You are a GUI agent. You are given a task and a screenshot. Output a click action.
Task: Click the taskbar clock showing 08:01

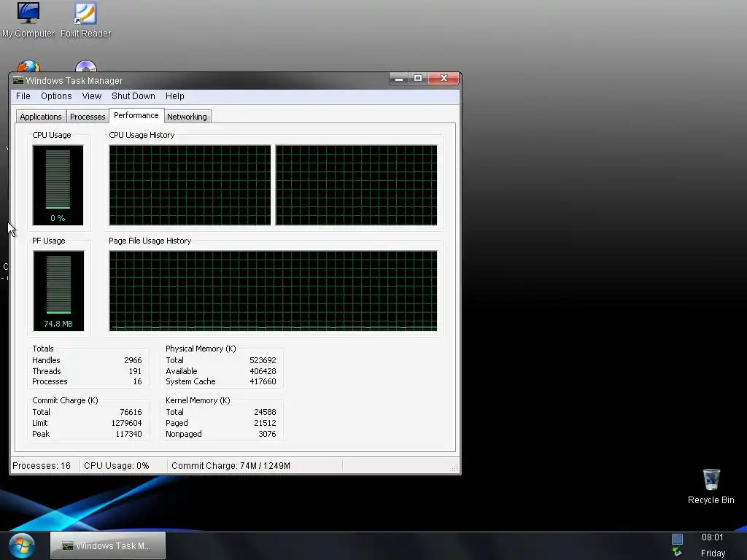point(712,537)
